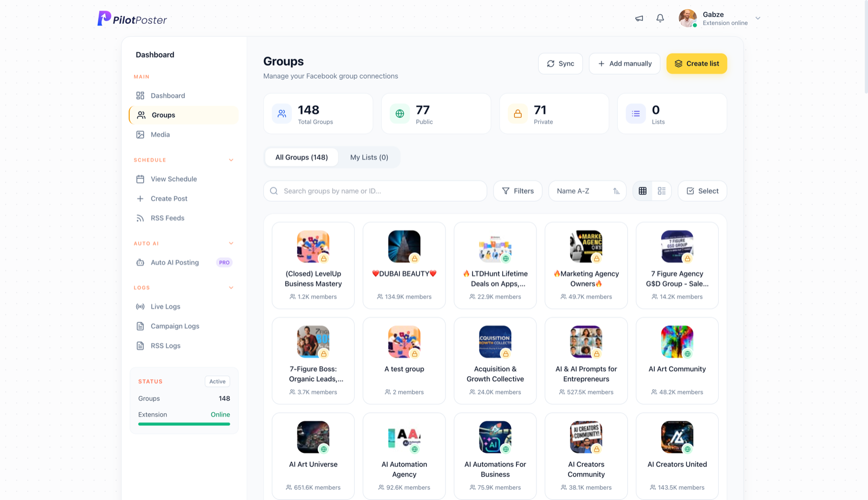Image resolution: width=868 pixels, height=500 pixels.
Task: Open Live Logs
Action: pos(183,306)
